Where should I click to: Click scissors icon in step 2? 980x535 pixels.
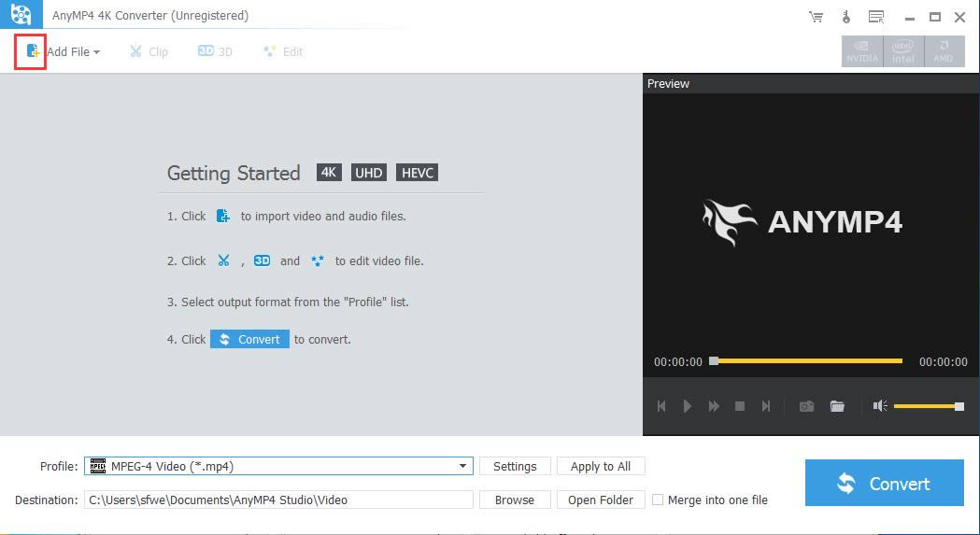pos(224,260)
